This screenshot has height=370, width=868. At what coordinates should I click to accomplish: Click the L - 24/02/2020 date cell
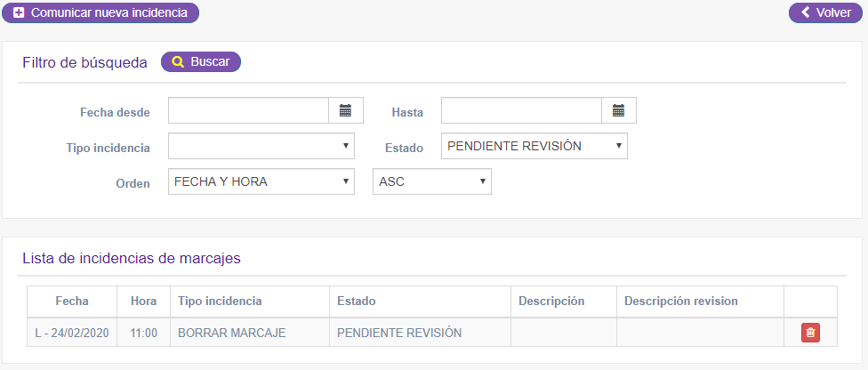point(72,333)
